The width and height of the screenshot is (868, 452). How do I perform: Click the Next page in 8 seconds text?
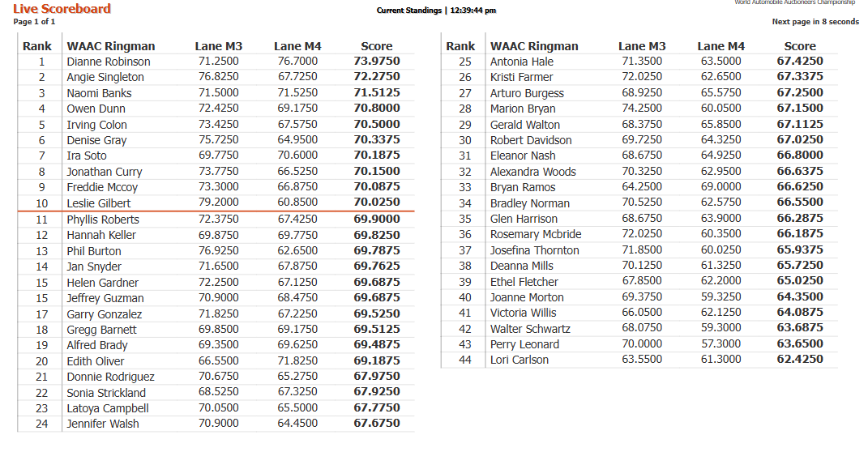[815, 22]
